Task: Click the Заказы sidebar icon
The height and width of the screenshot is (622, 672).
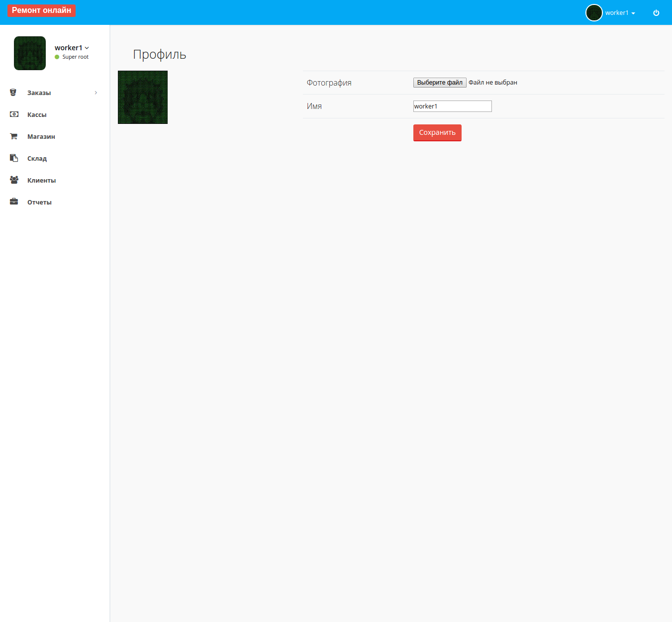Action: pyautogui.click(x=13, y=93)
